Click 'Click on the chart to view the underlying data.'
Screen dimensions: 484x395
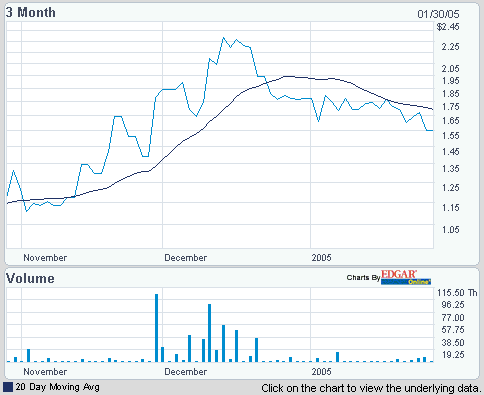[371, 388]
